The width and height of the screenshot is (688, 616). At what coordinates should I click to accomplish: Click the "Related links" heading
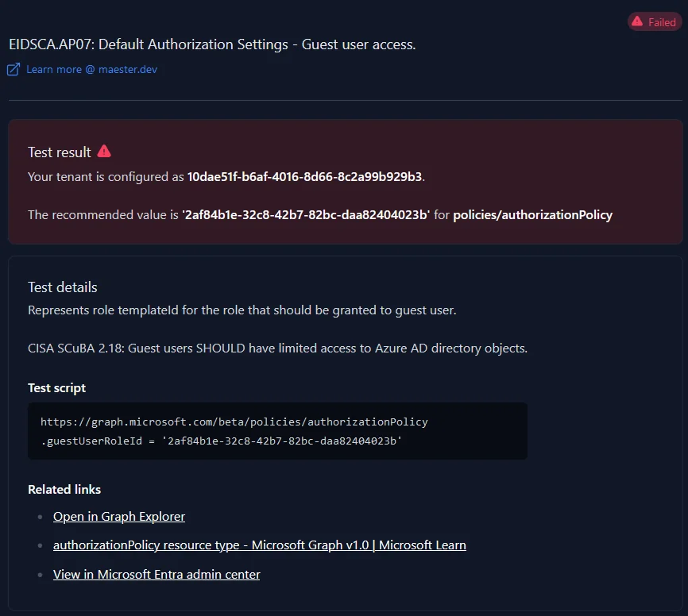click(64, 489)
